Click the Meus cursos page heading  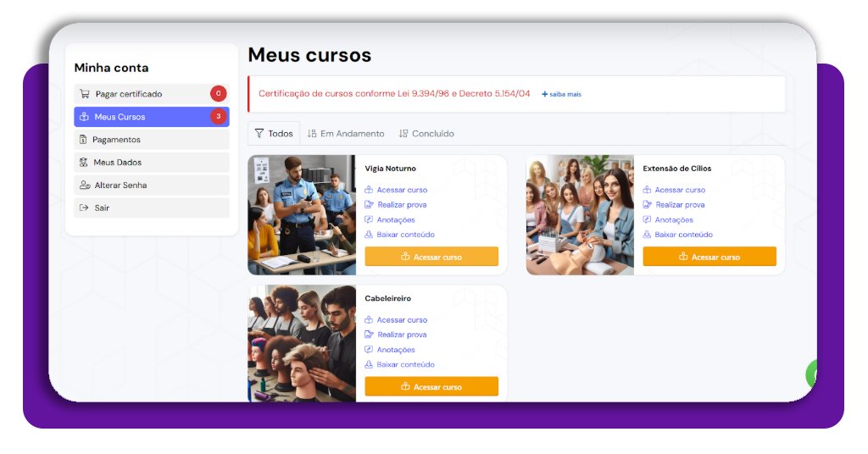pyautogui.click(x=309, y=55)
